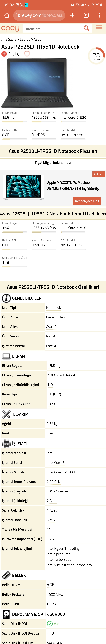Add laptop to comparison with plus icon
The height and width of the screenshot is (644, 106).
pyautogui.click(x=4, y=54)
